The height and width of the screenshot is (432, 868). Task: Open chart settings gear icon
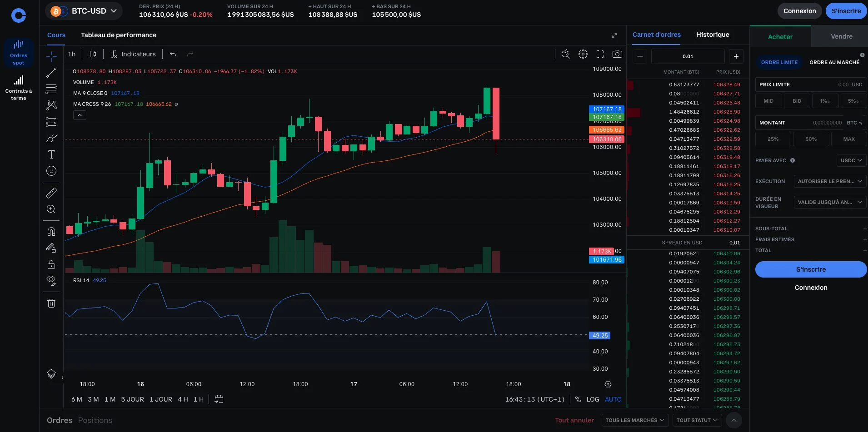(583, 54)
